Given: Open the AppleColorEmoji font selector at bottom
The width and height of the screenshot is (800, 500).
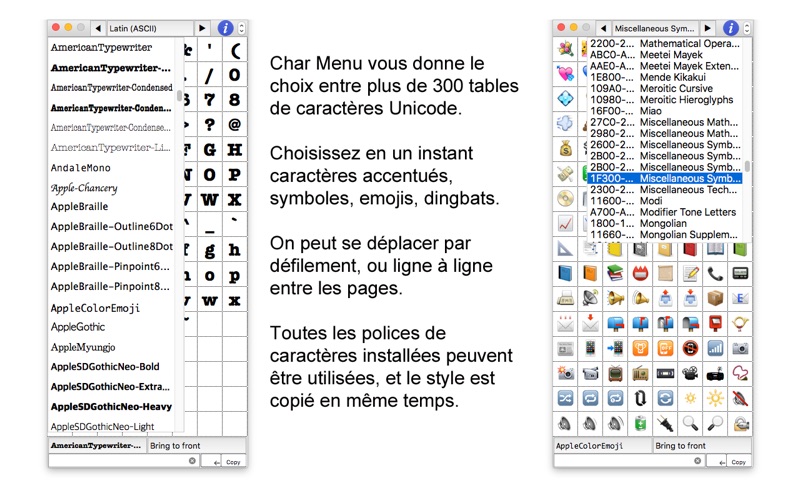Looking at the screenshot, I should tap(603, 445).
